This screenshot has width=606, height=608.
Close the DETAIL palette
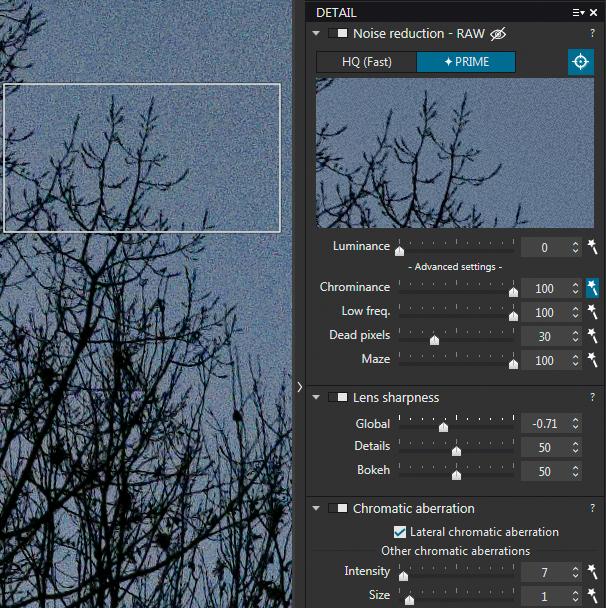(594, 13)
